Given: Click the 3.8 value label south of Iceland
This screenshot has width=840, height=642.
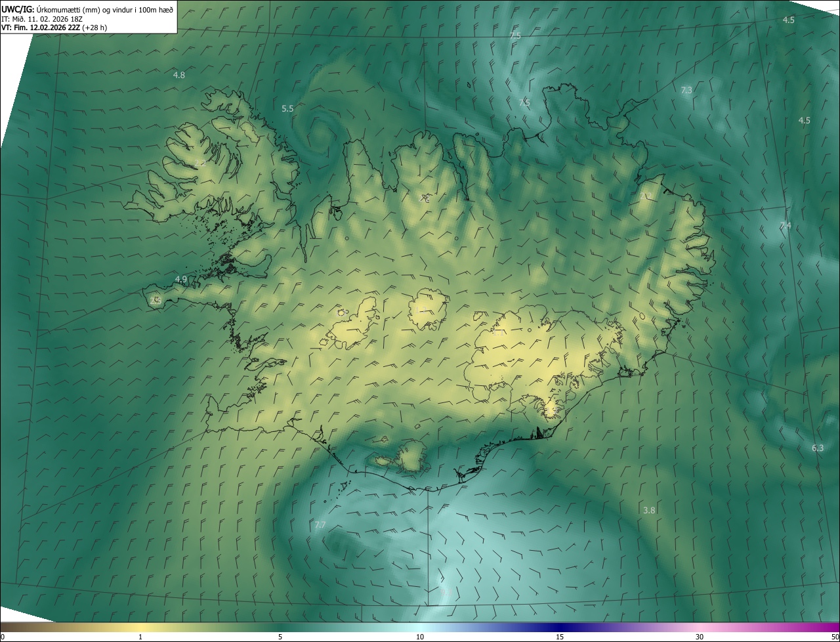Looking at the screenshot, I should (x=649, y=510).
